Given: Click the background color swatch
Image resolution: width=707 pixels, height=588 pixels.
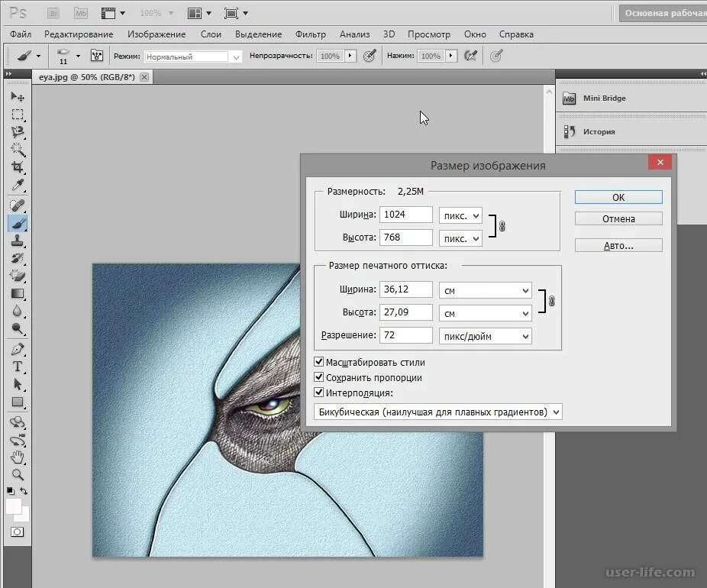Looking at the screenshot, I should coord(24,518).
